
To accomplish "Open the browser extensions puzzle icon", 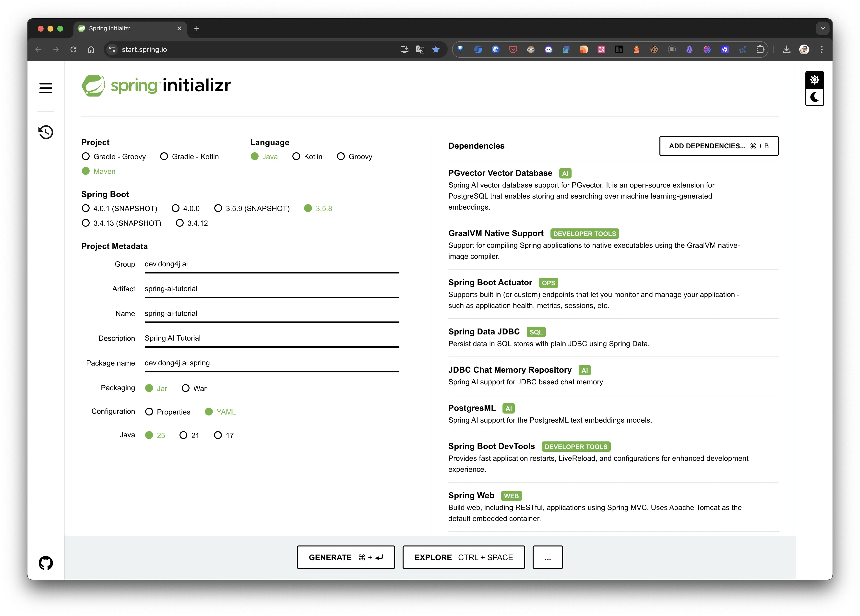I will (x=760, y=49).
